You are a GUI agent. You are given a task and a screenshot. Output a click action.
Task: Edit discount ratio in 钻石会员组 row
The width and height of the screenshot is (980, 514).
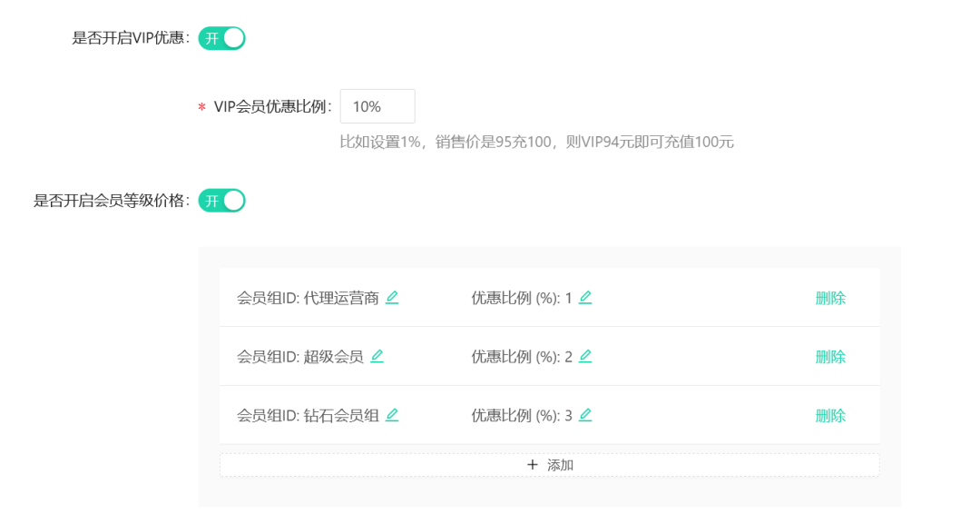click(585, 415)
